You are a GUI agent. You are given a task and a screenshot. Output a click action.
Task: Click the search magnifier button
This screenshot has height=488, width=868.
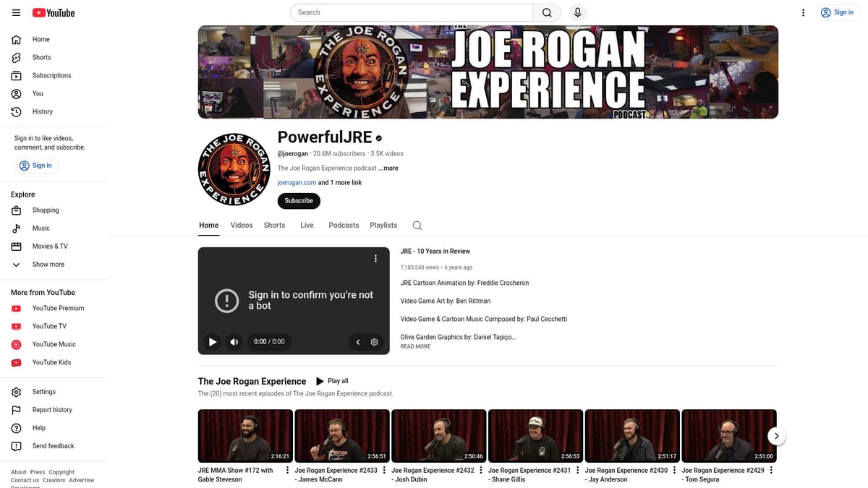click(x=547, y=12)
